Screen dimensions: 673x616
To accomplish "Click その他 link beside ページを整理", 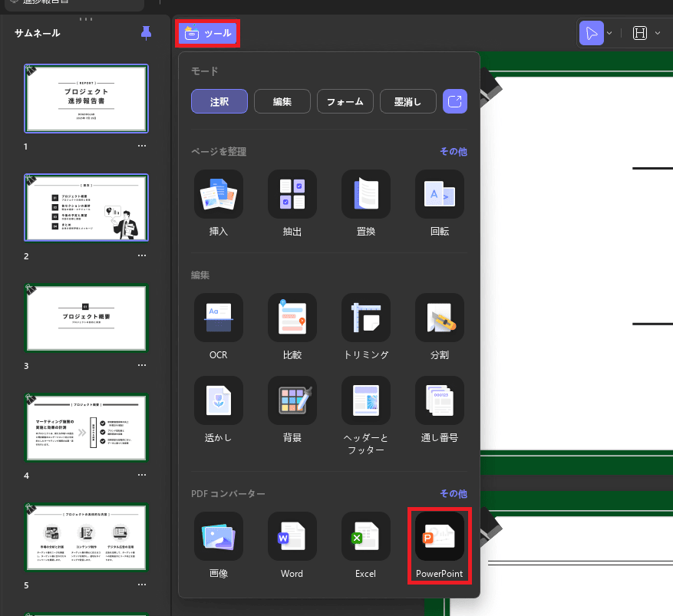I will (x=453, y=152).
